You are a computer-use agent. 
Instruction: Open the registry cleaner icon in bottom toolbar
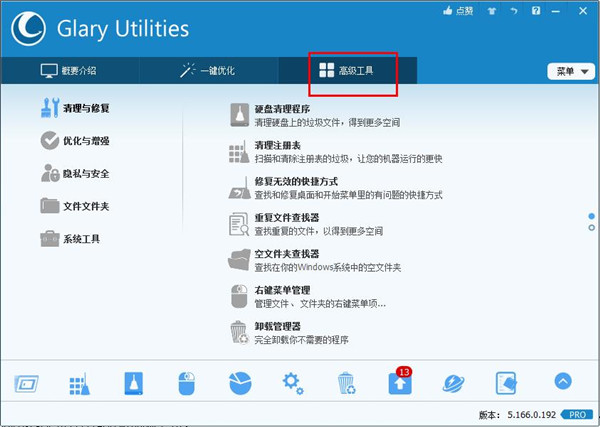(81, 383)
